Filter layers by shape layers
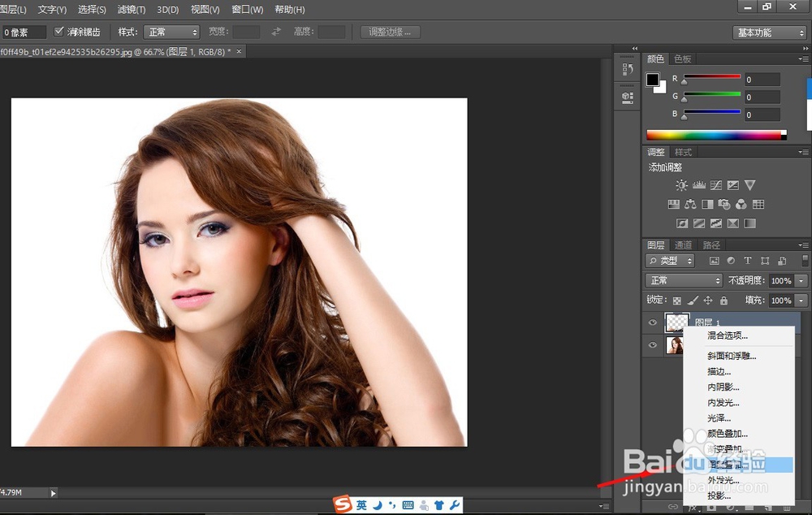 (765, 261)
